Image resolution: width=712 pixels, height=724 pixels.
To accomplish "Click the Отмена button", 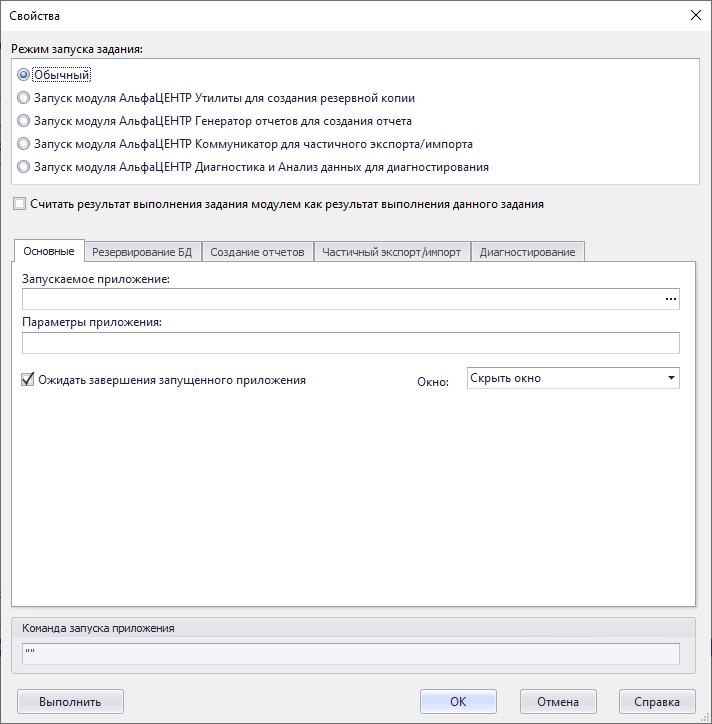I will (558, 701).
